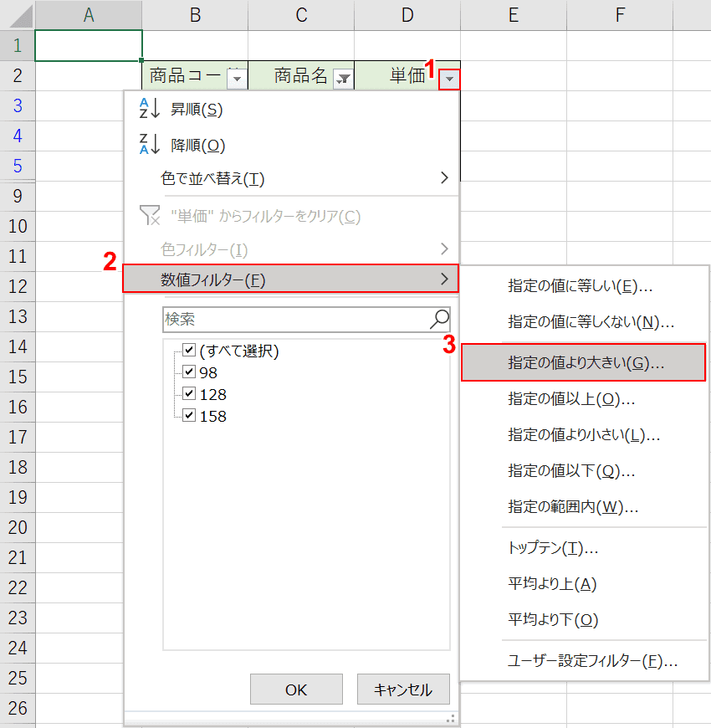The height and width of the screenshot is (728, 711).
Task: Select column A header
Action: 89,15
